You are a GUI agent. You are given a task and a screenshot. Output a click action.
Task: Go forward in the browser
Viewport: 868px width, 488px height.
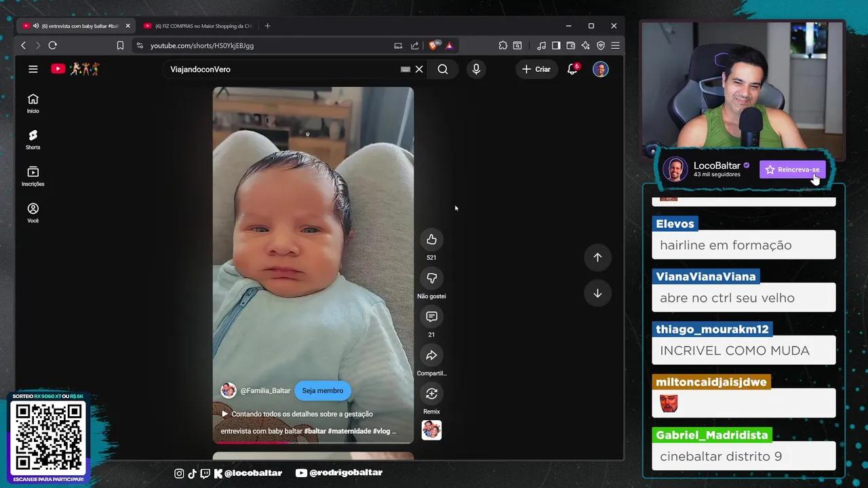[37, 45]
